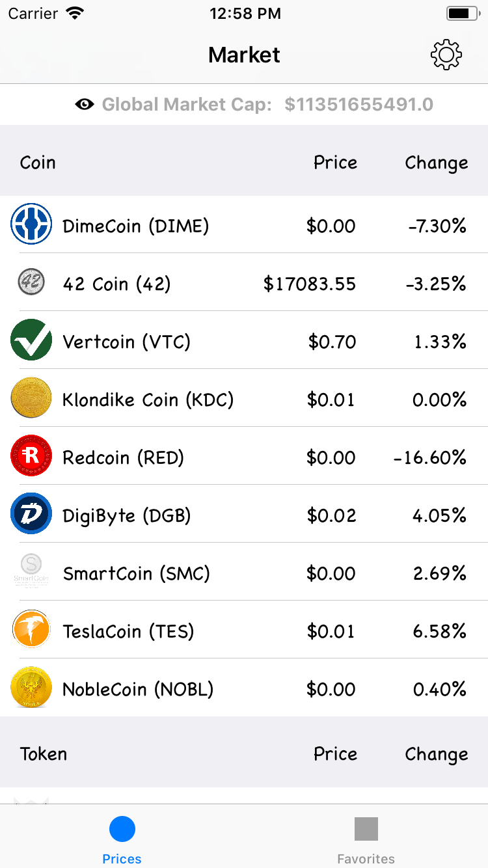Tap the Coin section Change column header

coord(436,163)
